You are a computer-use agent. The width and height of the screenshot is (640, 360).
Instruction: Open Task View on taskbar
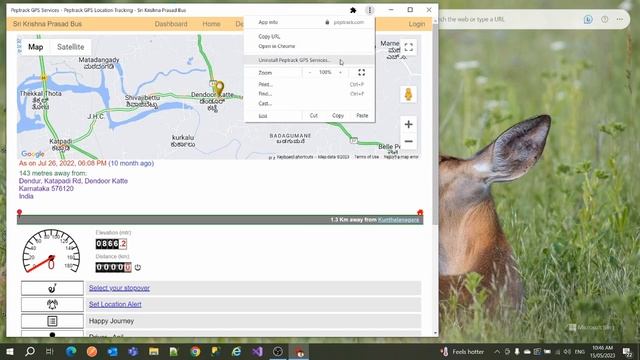tap(50, 351)
